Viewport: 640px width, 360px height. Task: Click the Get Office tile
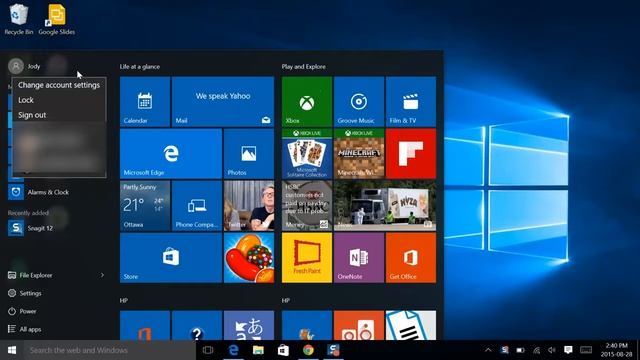coord(411,258)
